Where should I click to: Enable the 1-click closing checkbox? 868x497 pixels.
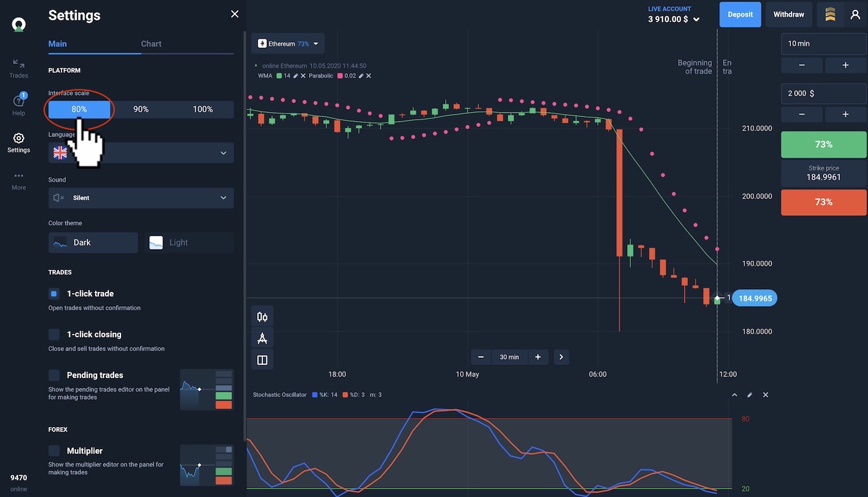point(54,335)
